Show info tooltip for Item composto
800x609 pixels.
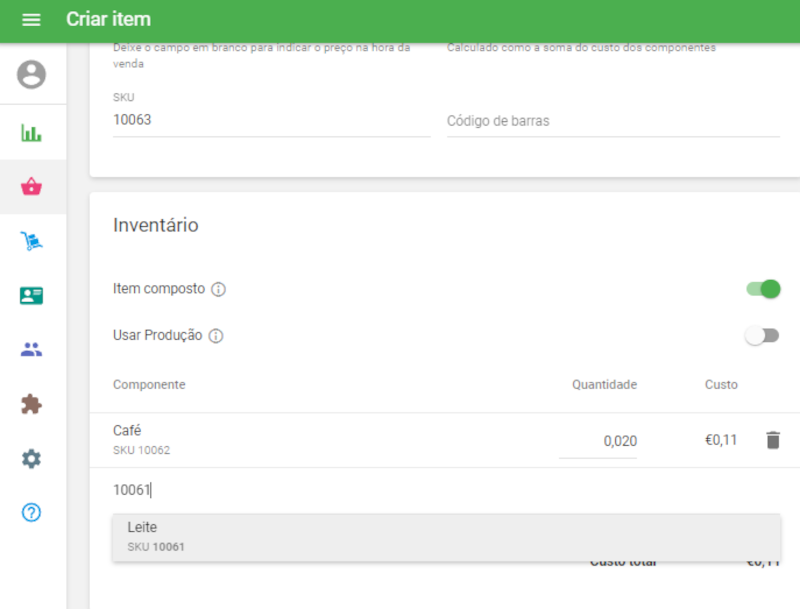pos(219,290)
